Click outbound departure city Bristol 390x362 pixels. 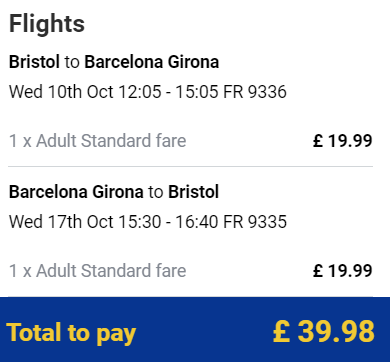coord(34,62)
